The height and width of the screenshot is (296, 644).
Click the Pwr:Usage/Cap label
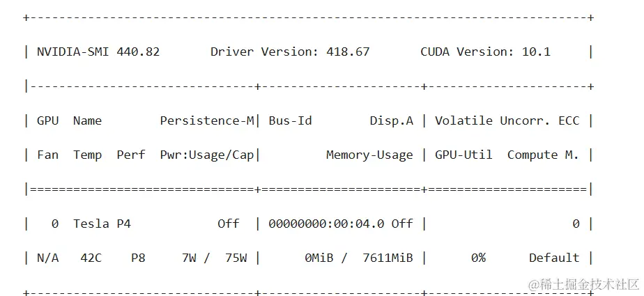click(x=207, y=155)
